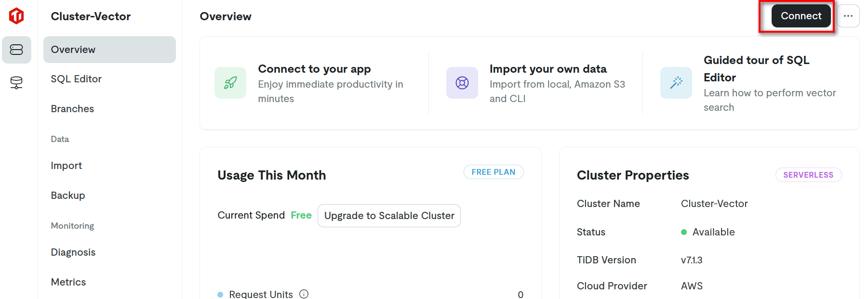Navigate to Diagnosis in Monitoring
Image resolution: width=868 pixels, height=299 pixels.
[73, 252]
